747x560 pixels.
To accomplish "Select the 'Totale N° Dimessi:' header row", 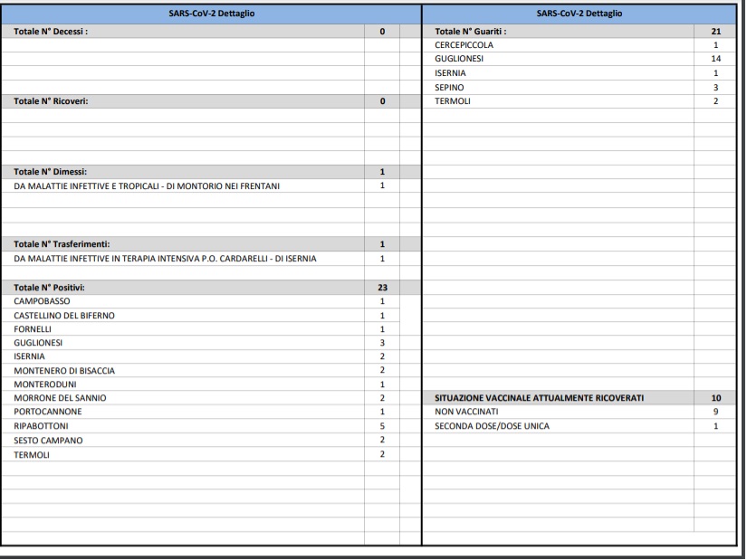I will [211, 172].
